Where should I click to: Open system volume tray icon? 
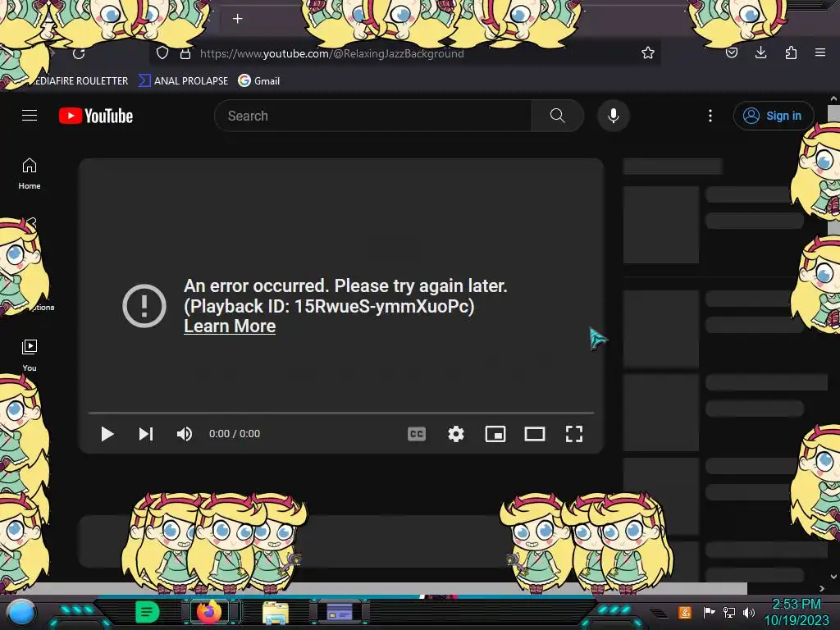point(749,612)
